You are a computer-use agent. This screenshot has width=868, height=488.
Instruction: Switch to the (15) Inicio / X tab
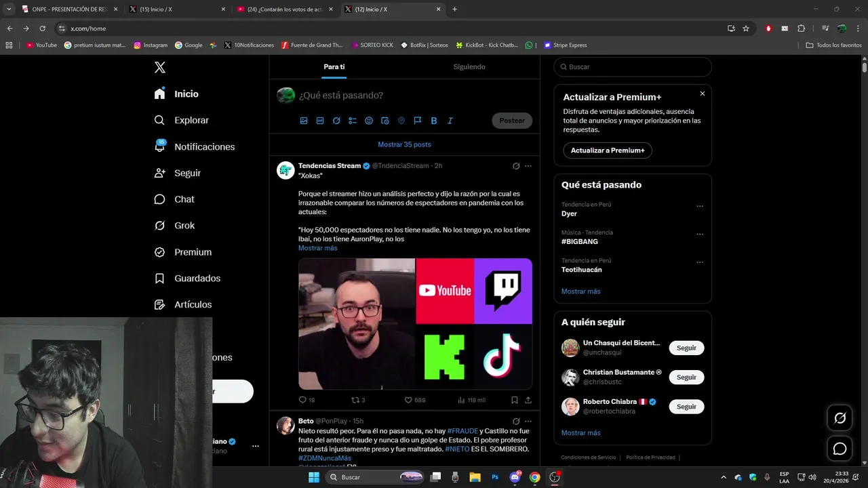click(176, 9)
